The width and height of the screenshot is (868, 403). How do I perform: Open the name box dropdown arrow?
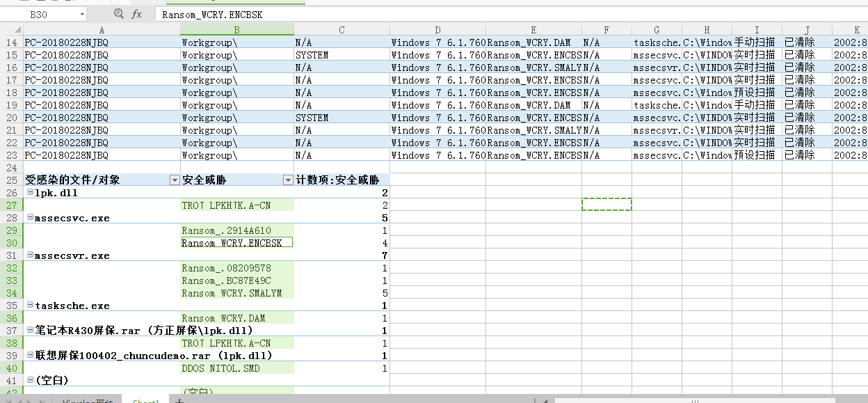82,14
